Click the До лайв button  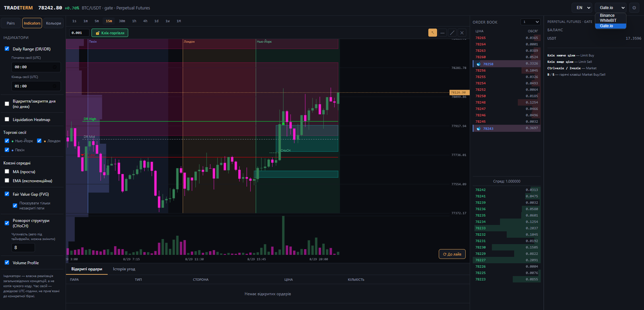pos(452,254)
